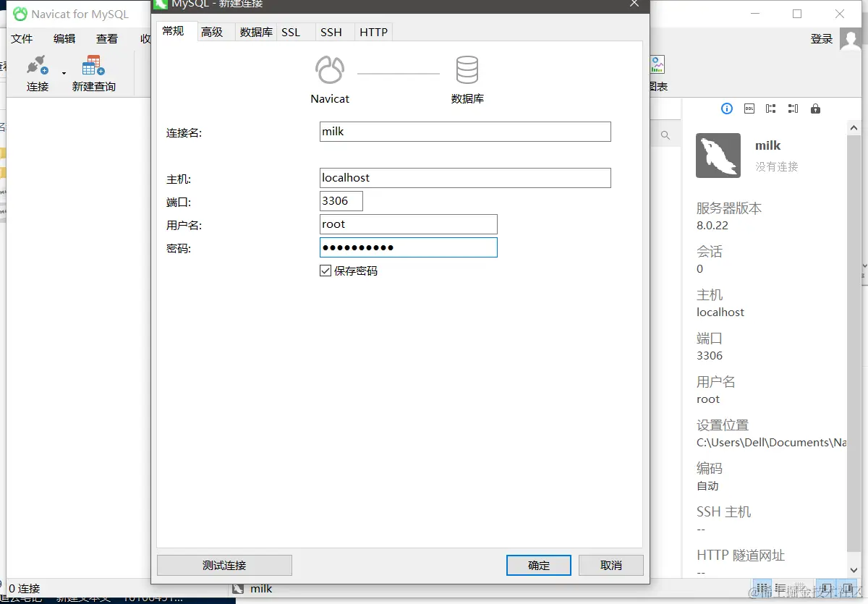
Task: Open the 文件 menu
Action: point(22,39)
